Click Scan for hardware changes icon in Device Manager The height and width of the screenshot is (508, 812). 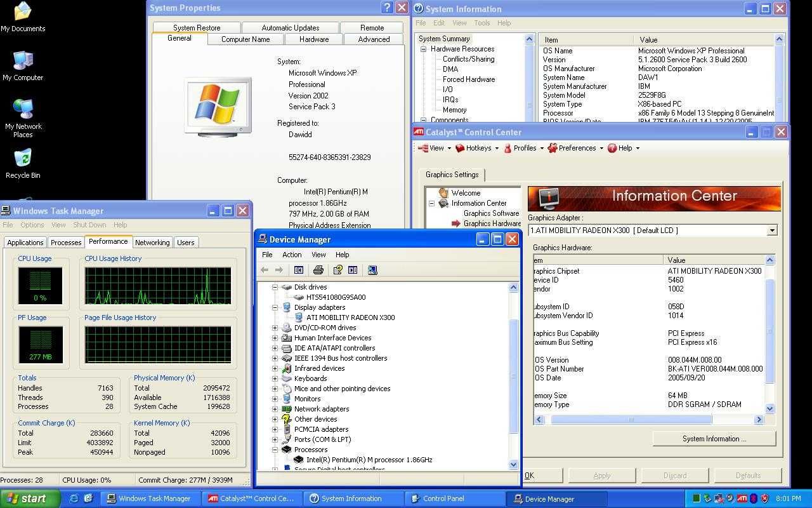pyautogui.click(x=372, y=270)
